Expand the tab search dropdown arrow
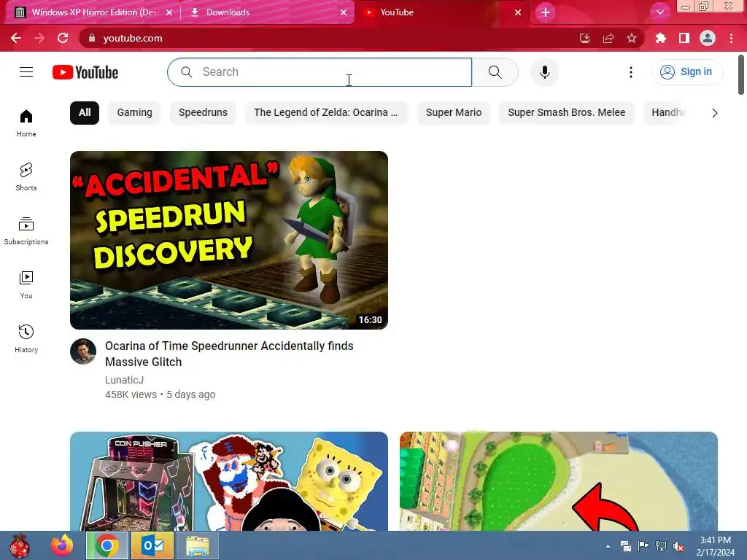Screen dimensions: 747x560 click(659, 12)
